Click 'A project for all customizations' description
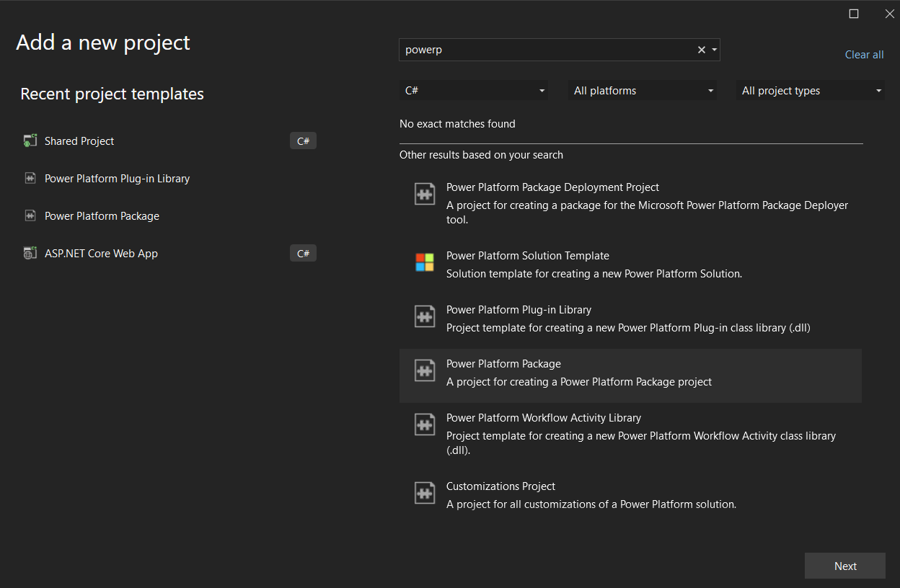The image size is (900, 588). click(x=591, y=504)
